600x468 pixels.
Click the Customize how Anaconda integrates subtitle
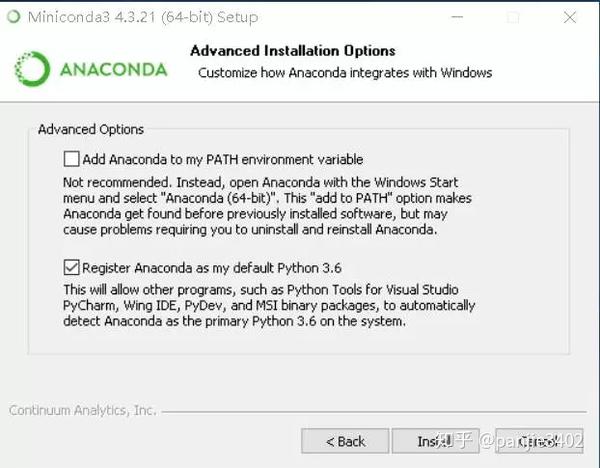point(345,73)
